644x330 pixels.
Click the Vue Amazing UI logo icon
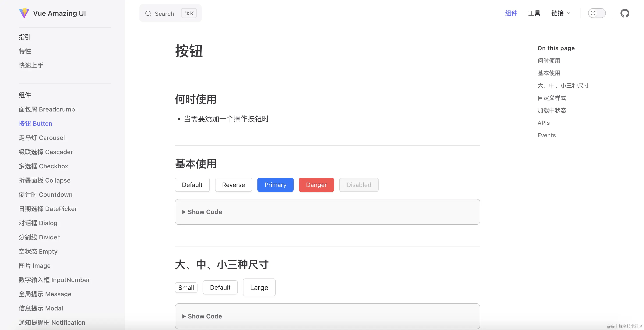tap(24, 13)
